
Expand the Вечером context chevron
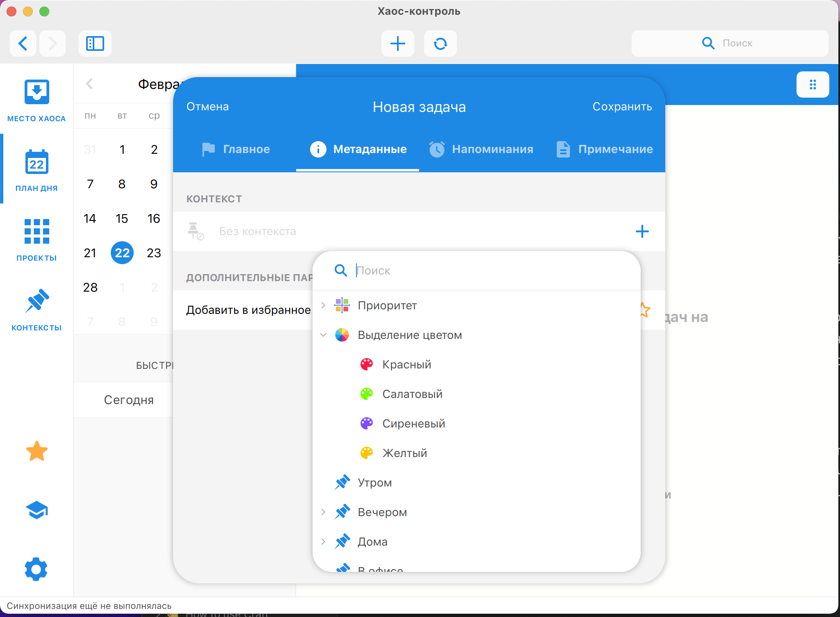click(x=323, y=512)
